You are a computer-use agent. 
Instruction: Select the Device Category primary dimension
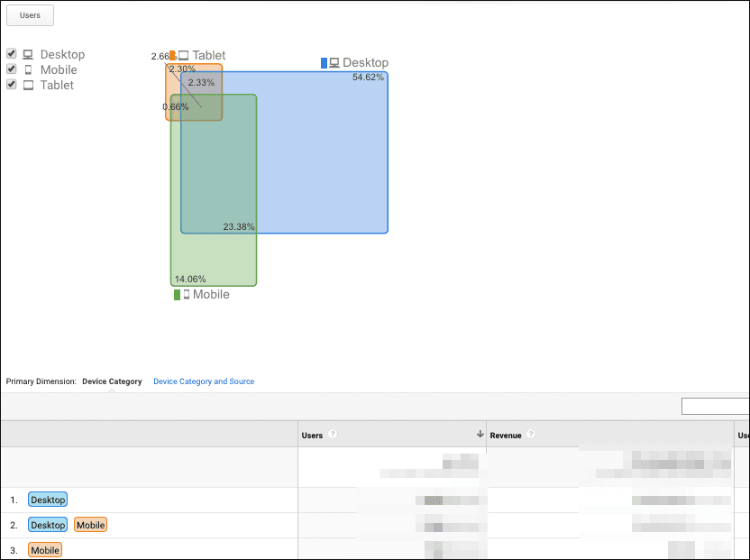tap(112, 381)
